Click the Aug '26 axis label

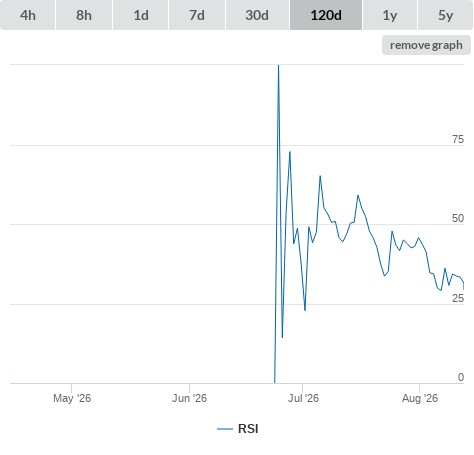(420, 398)
